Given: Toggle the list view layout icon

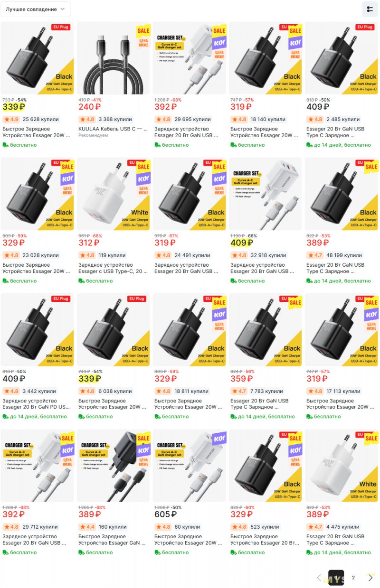Looking at the screenshot, I should (370, 9).
